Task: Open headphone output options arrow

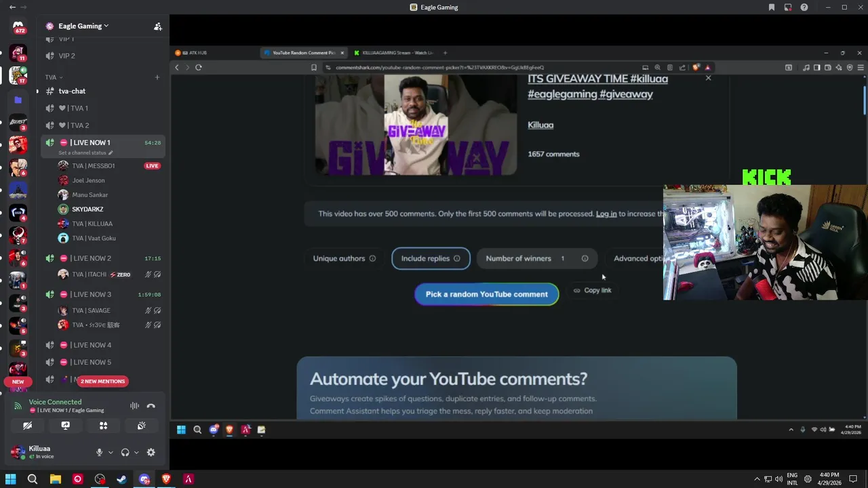Action: click(x=136, y=452)
